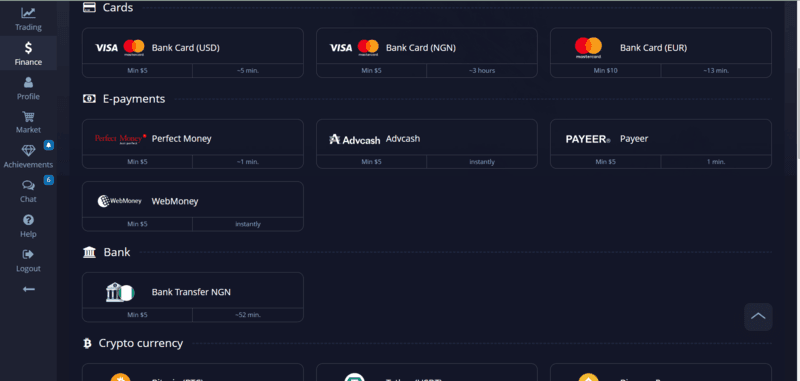Open the Market shopping cart icon

click(x=28, y=116)
